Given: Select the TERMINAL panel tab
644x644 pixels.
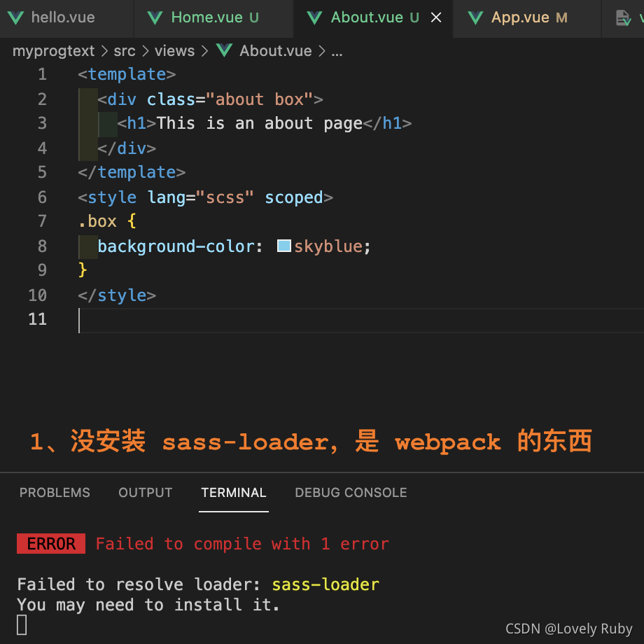Looking at the screenshot, I should pos(234,492).
